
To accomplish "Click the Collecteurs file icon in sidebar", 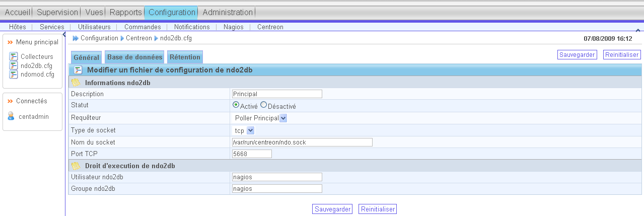I will click(x=14, y=56).
